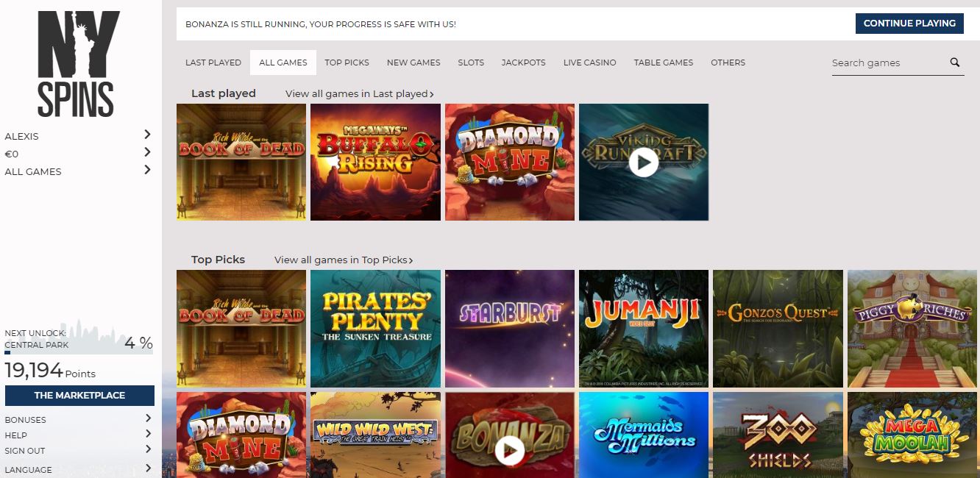Open Diamond Mine in Last played

[x=510, y=162]
